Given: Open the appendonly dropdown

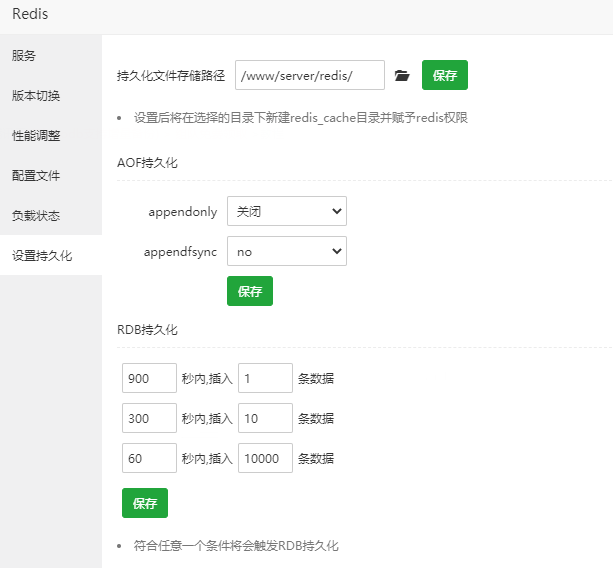Looking at the screenshot, I should point(287,211).
